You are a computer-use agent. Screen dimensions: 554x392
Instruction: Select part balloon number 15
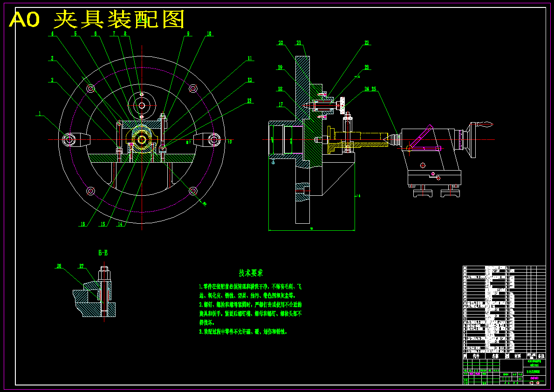(103, 224)
